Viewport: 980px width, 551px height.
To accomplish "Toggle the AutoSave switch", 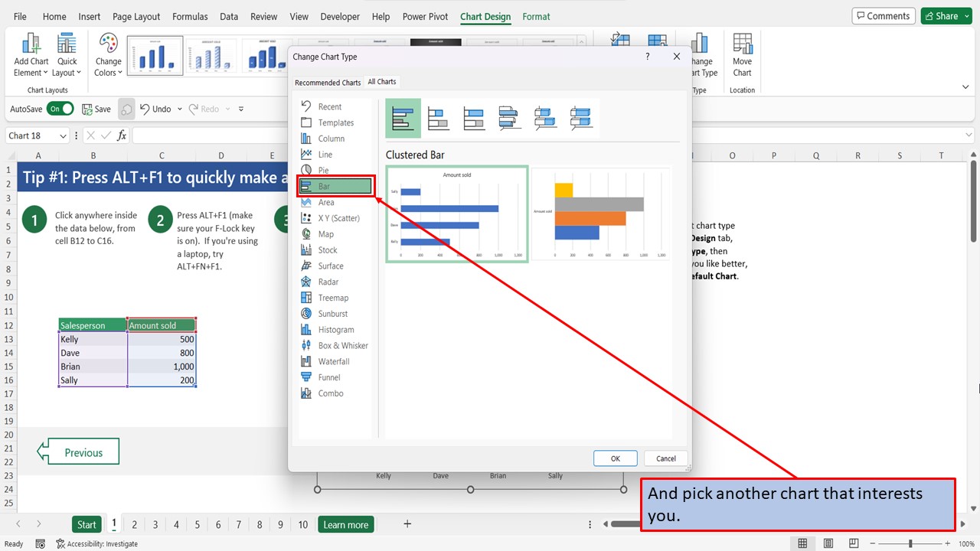I will [60, 109].
